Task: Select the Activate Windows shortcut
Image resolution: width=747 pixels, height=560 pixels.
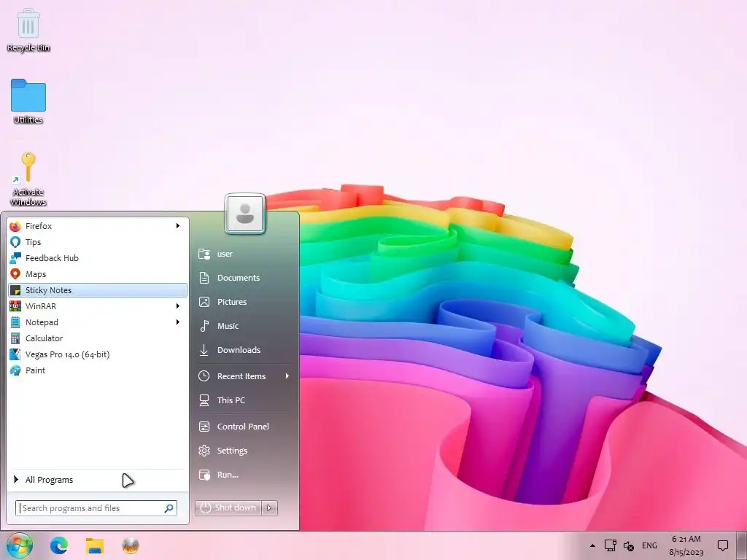Action: point(28,179)
